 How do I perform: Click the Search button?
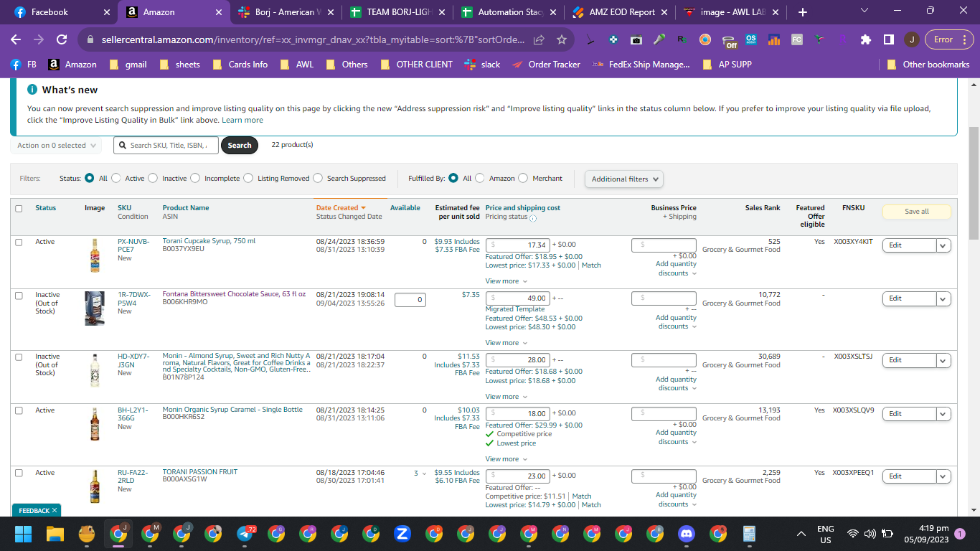(x=240, y=145)
